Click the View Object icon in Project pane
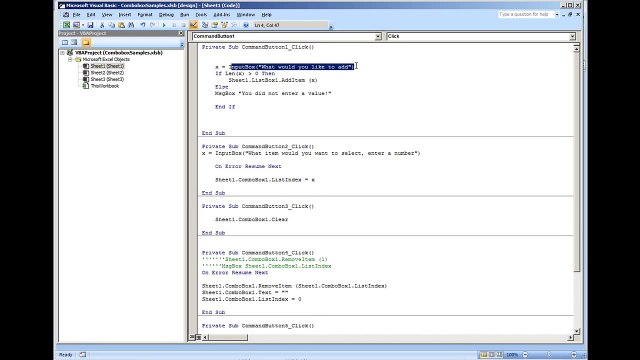 [x=74, y=42]
